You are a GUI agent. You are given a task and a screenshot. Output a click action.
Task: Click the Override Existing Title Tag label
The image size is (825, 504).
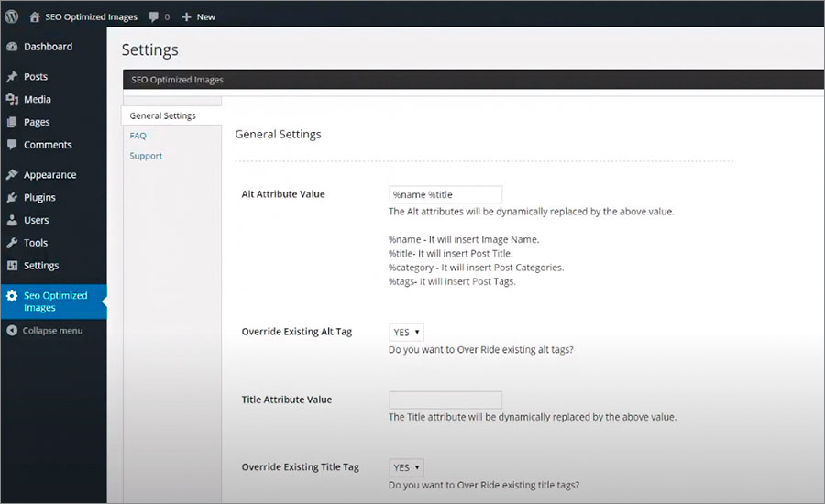[x=301, y=466]
